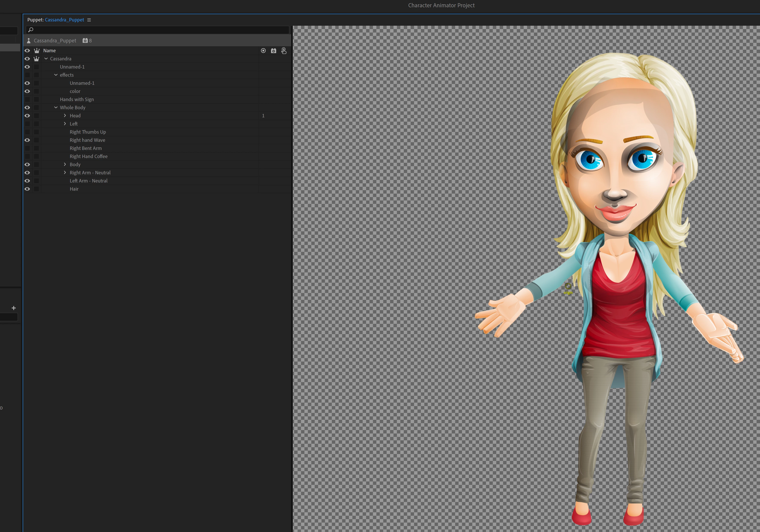Select the Left Arm - Neutral layer
The image size is (760, 532).
tap(88, 181)
